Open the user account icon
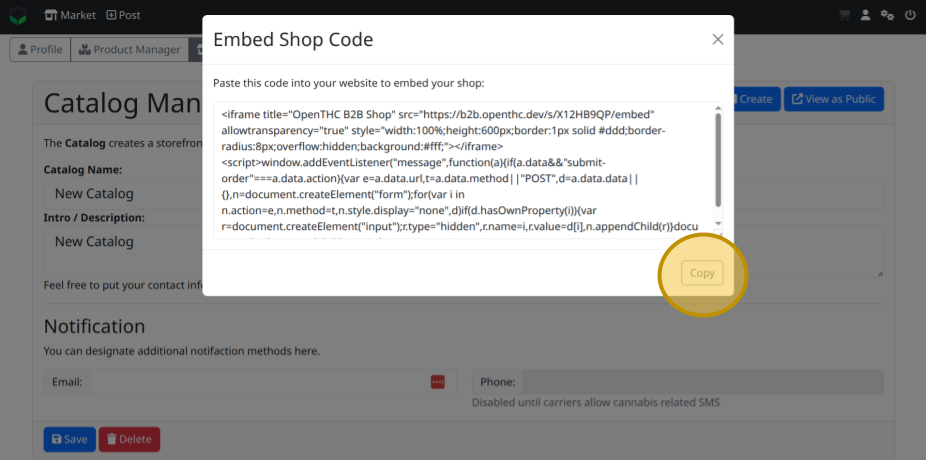 click(865, 15)
